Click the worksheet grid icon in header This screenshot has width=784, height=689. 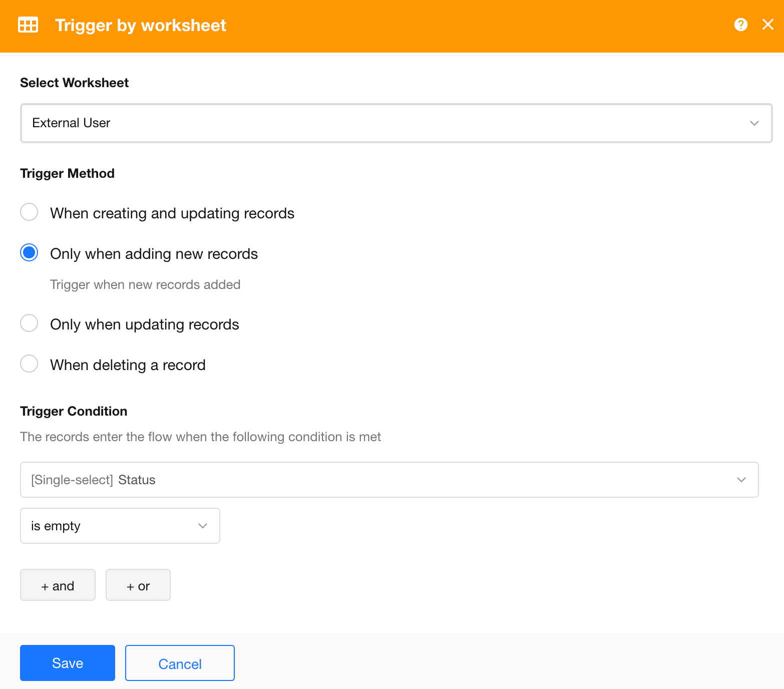[x=28, y=25]
